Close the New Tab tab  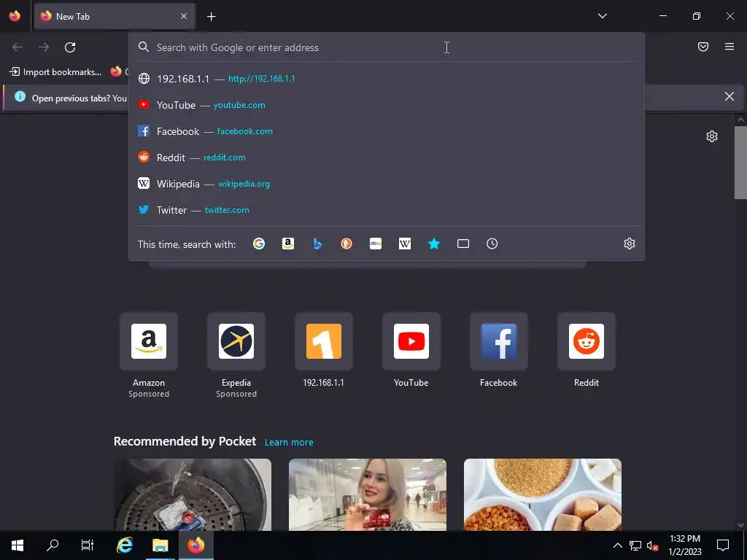pyautogui.click(x=184, y=16)
